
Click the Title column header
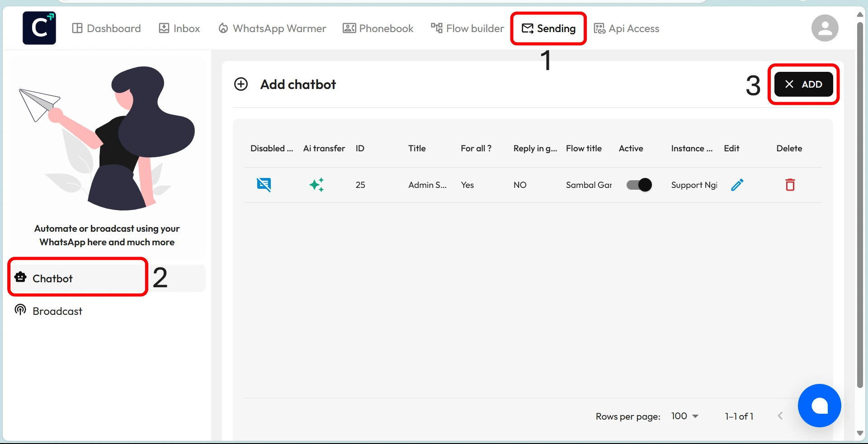[417, 148]
